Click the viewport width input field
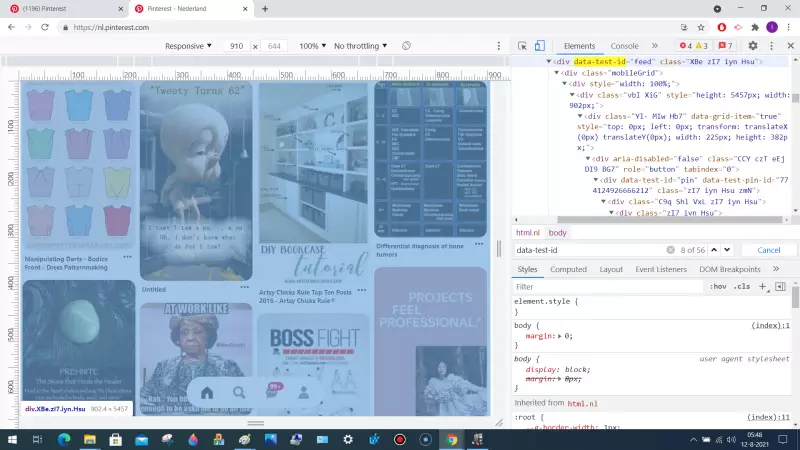The width and height of the screenshot is (800, 450). (236, 46)
